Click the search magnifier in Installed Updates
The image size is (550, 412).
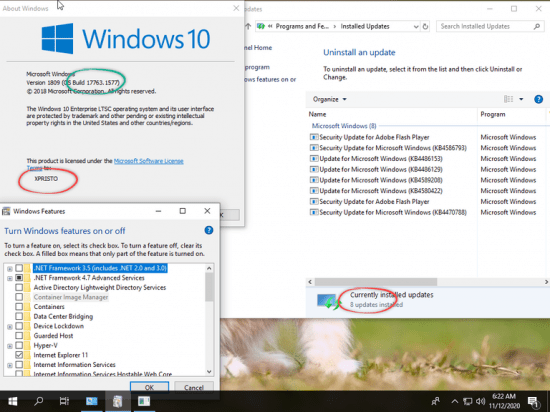pos(537,26)
